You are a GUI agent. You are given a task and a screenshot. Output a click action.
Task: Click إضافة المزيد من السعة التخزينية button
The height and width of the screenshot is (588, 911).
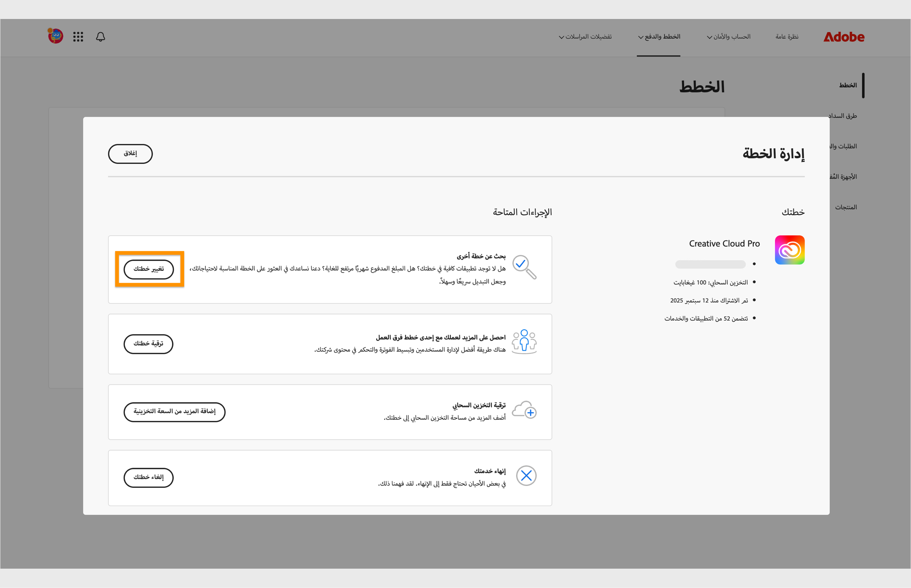[174, 412]
